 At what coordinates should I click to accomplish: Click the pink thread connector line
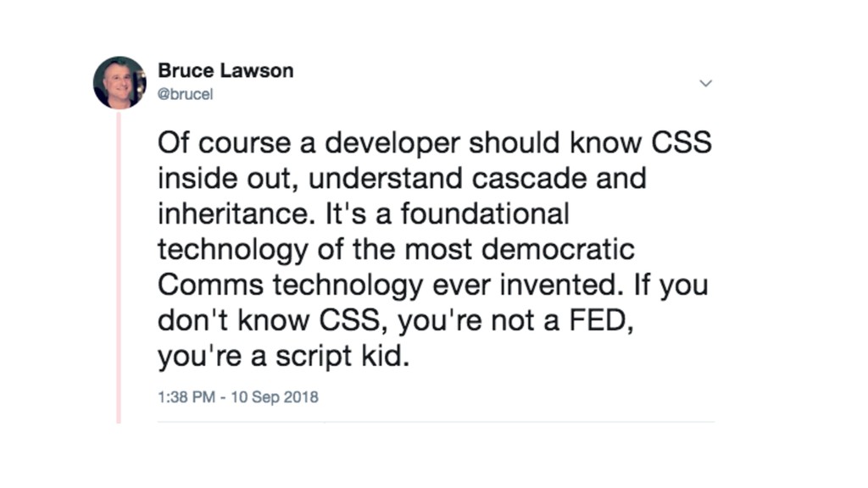click(119, 267)
